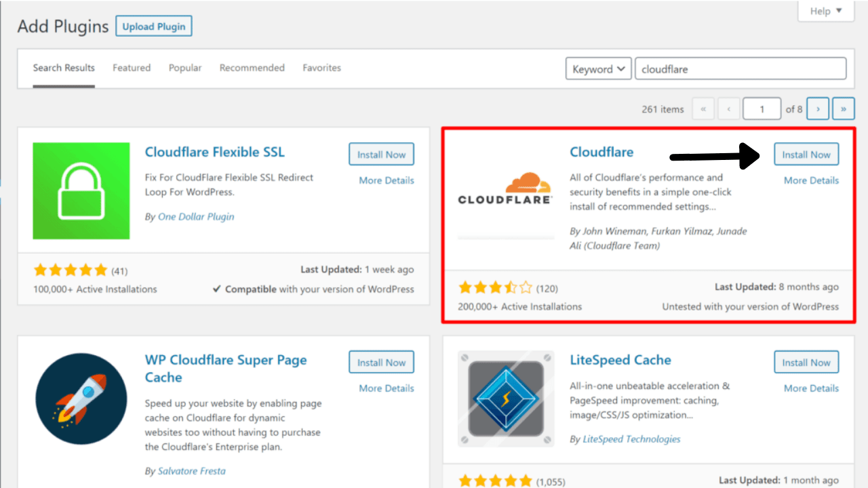Click the LiteSpeed Cache diamond icon
This screenshot has height=488, width=868.
[x=506, y=399]
